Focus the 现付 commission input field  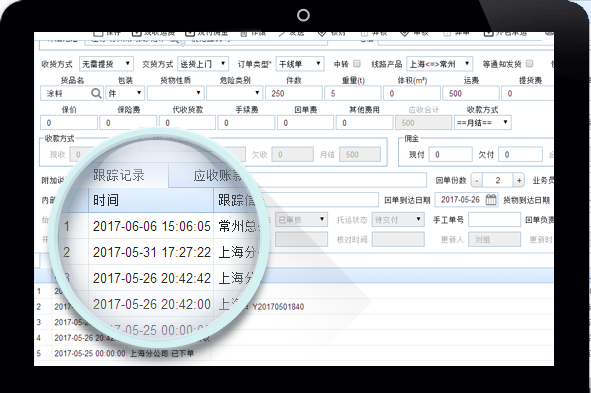pyautogui.click(x=450, y=154)
